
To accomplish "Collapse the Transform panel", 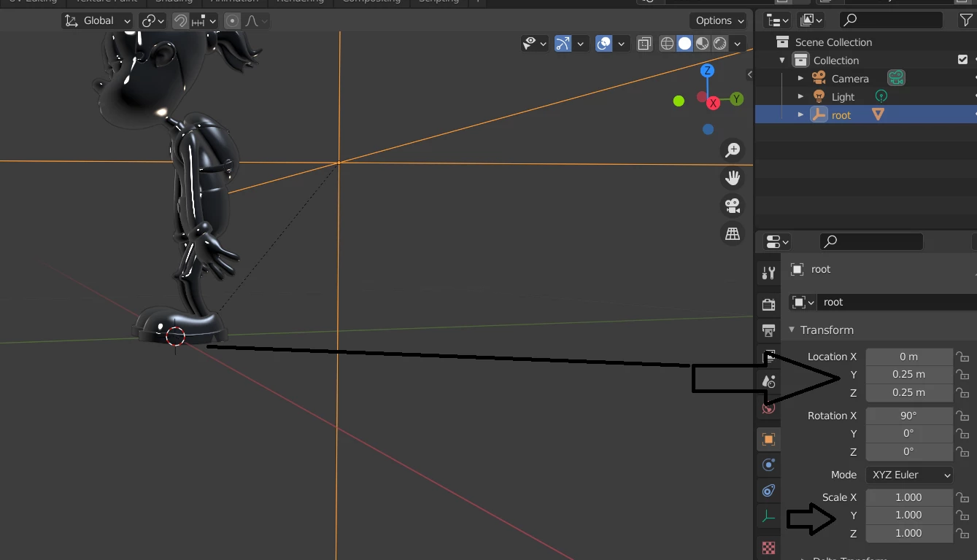I will pos(792,330).
